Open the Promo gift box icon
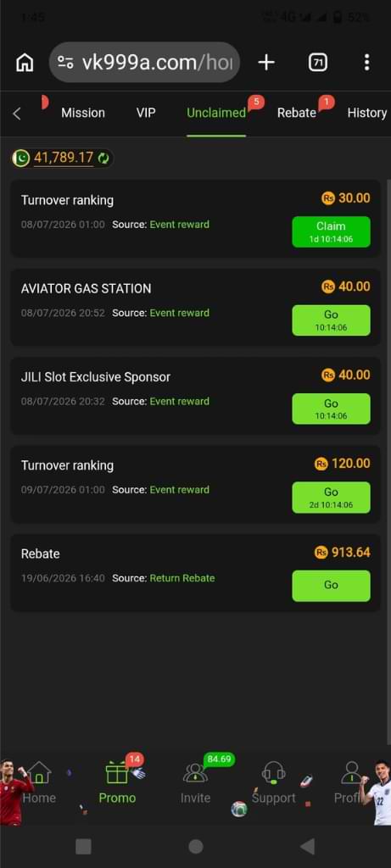 [x=117, y=772]
